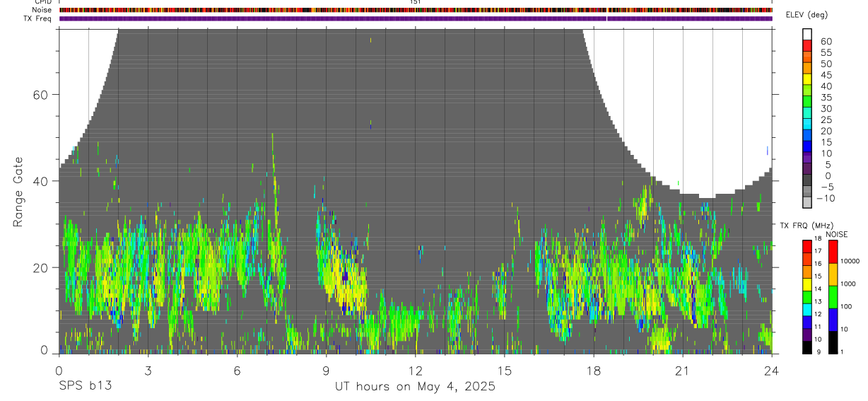Click the purple TX Freq strip above the plot
Screen dimensions: 868x401
pos(416,18)
